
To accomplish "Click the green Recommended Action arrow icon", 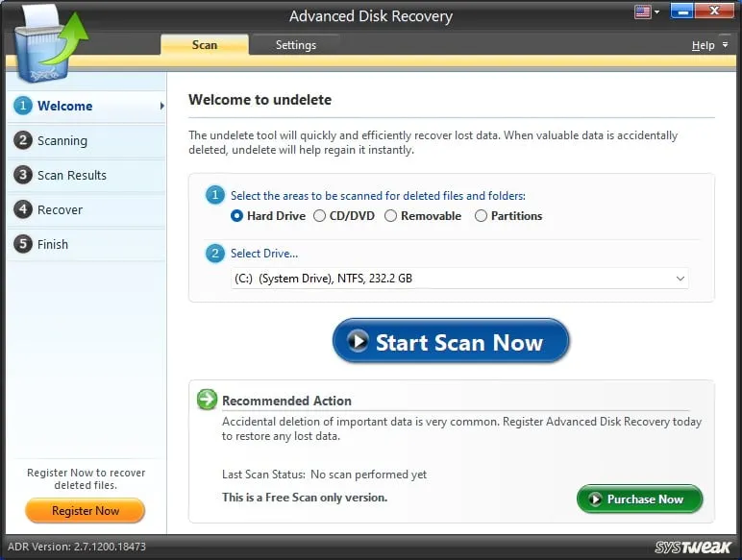I will point(207,400).
